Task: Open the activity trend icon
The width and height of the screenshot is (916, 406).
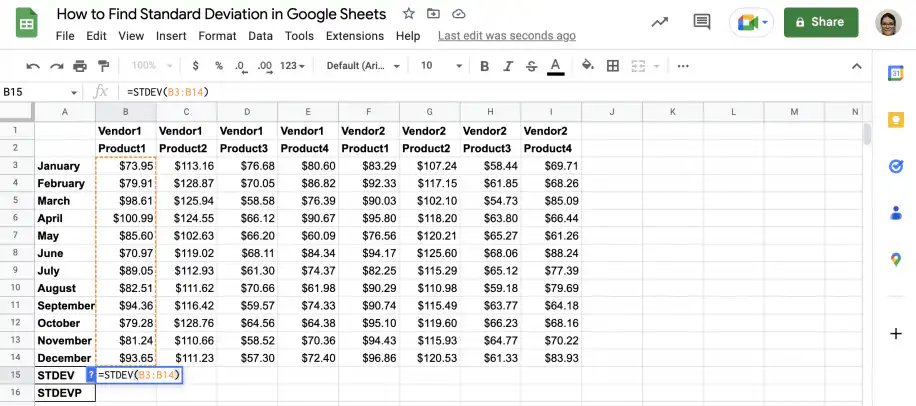Action: 660,22
